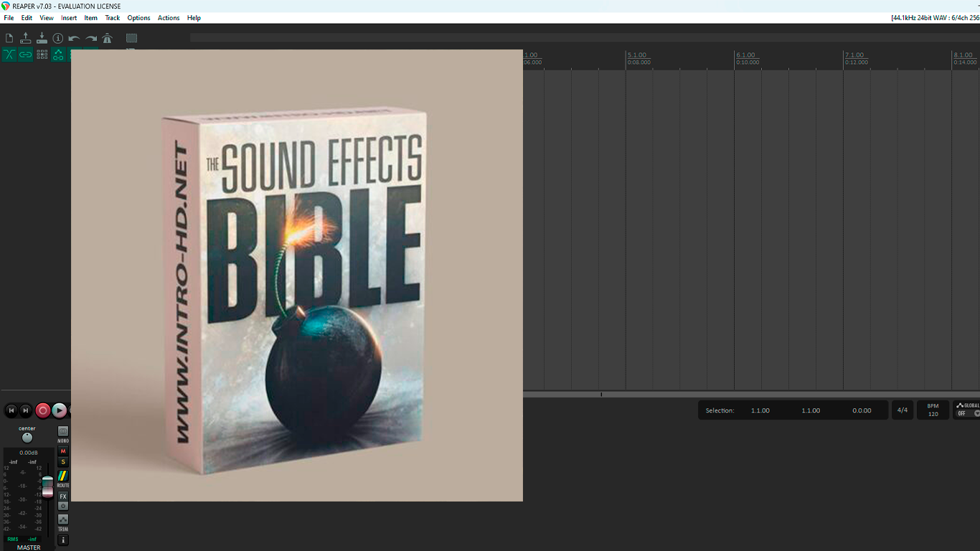Open project settings via circled i icon
This screenshot has height=551, width=980.
(x=58, y=39)
